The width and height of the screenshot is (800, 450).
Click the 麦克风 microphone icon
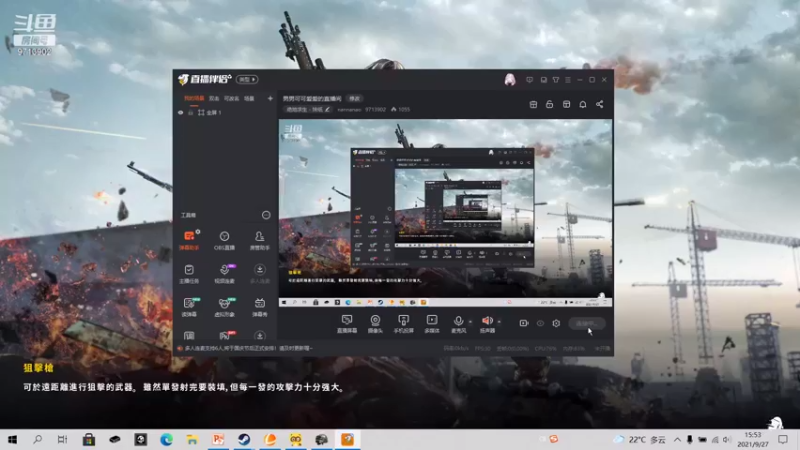click(x=458, y=323)
